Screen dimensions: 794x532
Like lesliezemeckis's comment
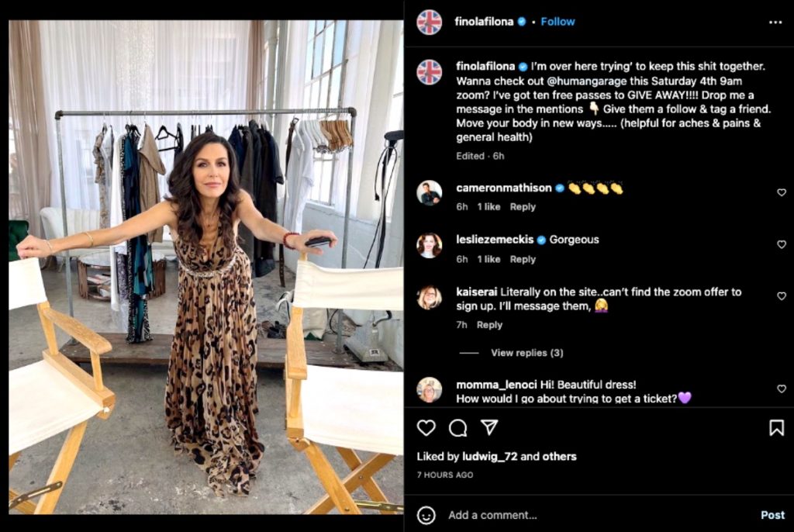coord(781,244)
